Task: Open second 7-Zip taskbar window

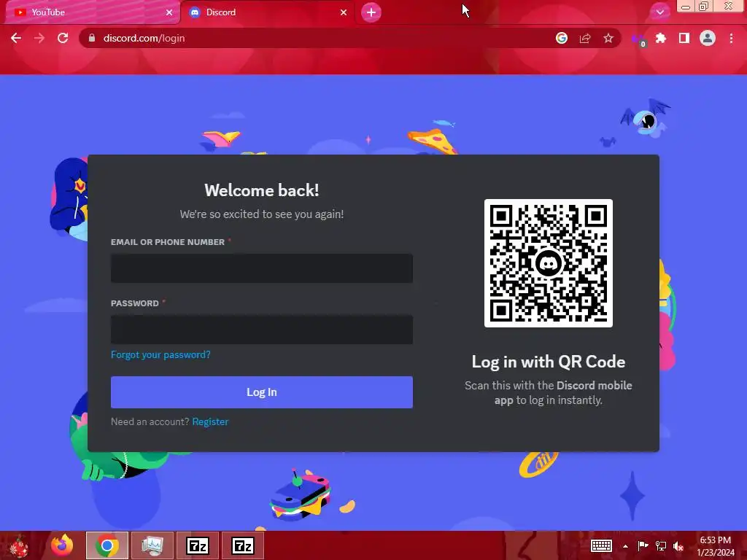Action: pyautogui.click(x=243, y=545)
